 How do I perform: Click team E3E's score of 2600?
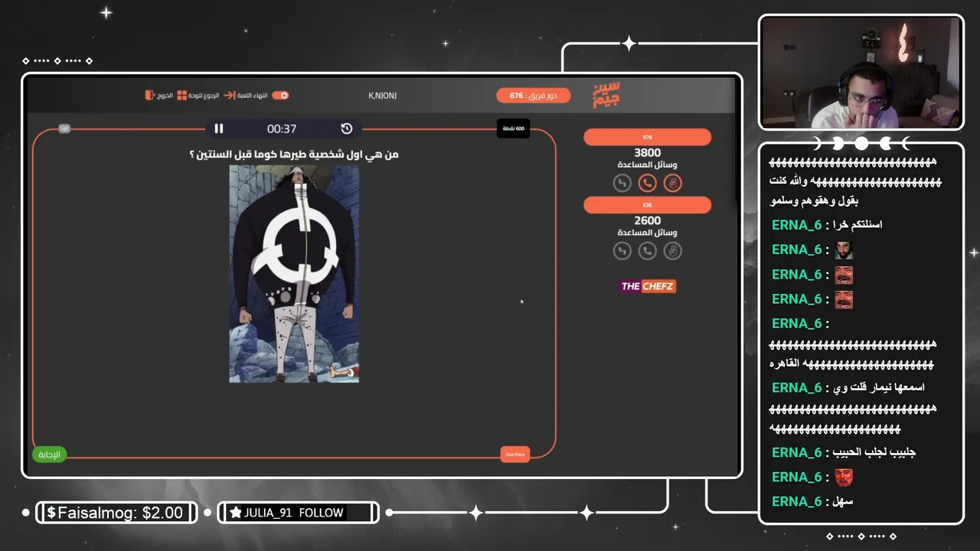click(x=648, y=220)
